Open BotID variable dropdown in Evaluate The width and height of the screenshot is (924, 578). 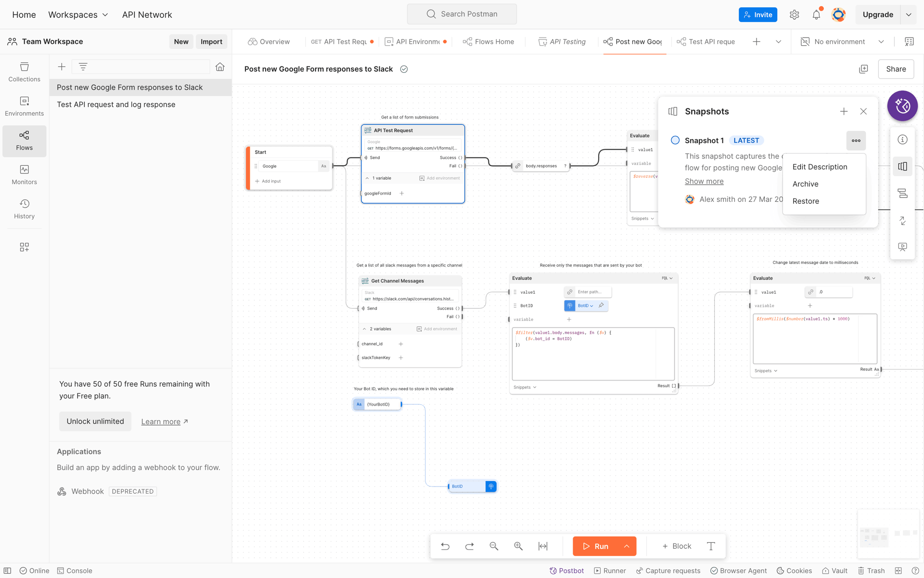pyautogui.click(x=585, y=305)
